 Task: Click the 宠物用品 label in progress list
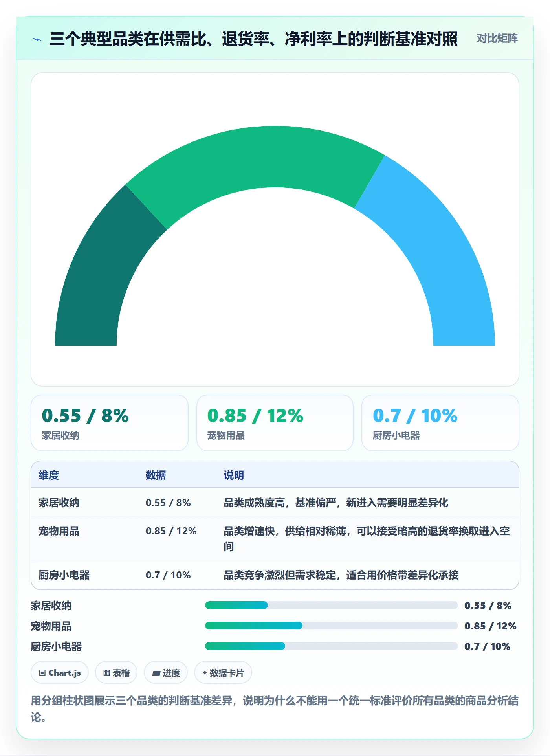coord(51,626)
